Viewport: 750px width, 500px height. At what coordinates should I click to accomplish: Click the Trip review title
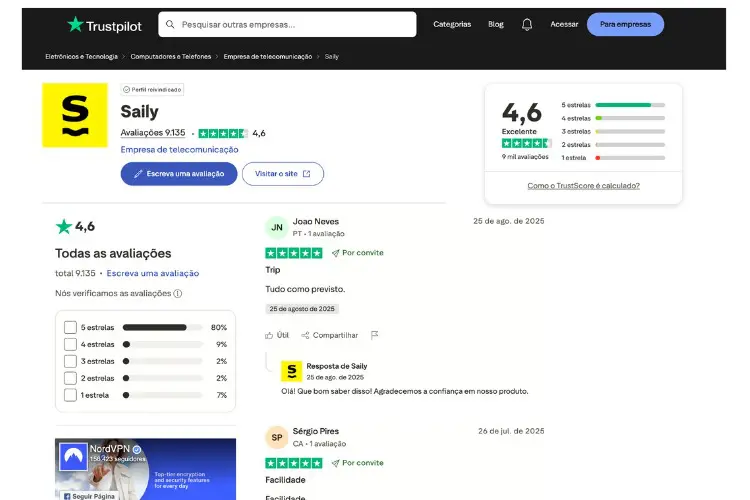273,270
